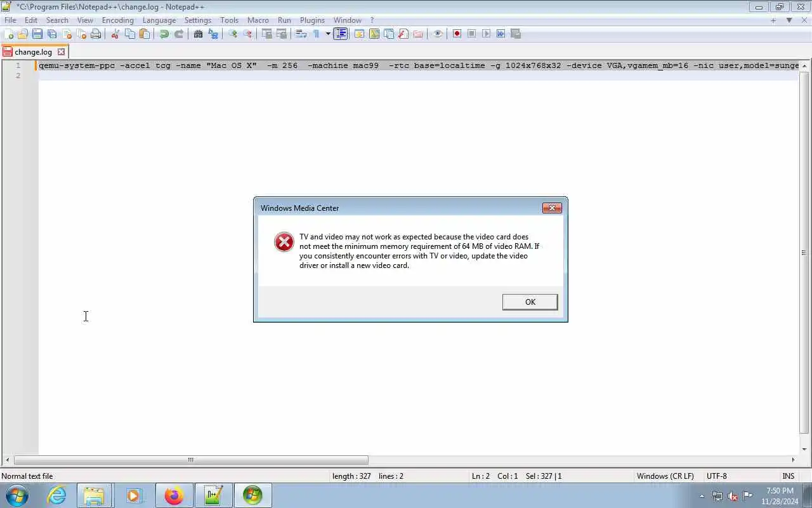The image size is (812, 508).
Task: Click the Playback macro icon
Action: (x=486, y=34)
